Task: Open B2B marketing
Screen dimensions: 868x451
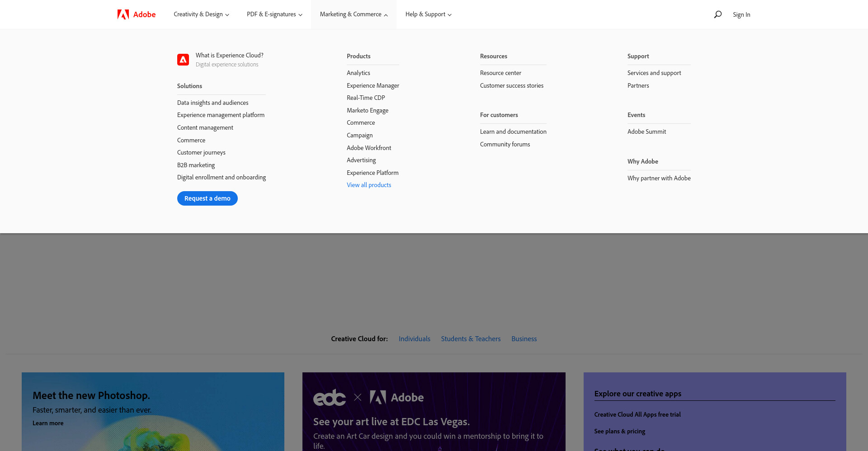Action: click(196, 165)
